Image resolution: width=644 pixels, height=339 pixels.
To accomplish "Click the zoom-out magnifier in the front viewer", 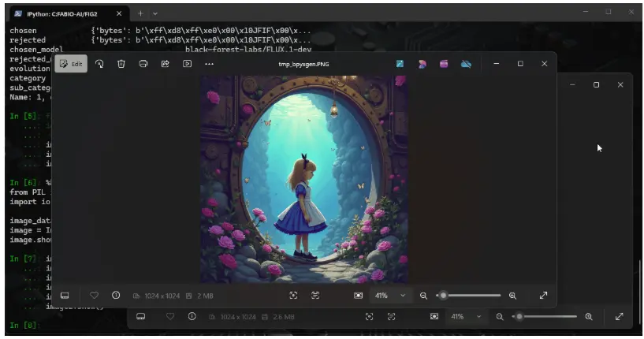I will point(423,295).
